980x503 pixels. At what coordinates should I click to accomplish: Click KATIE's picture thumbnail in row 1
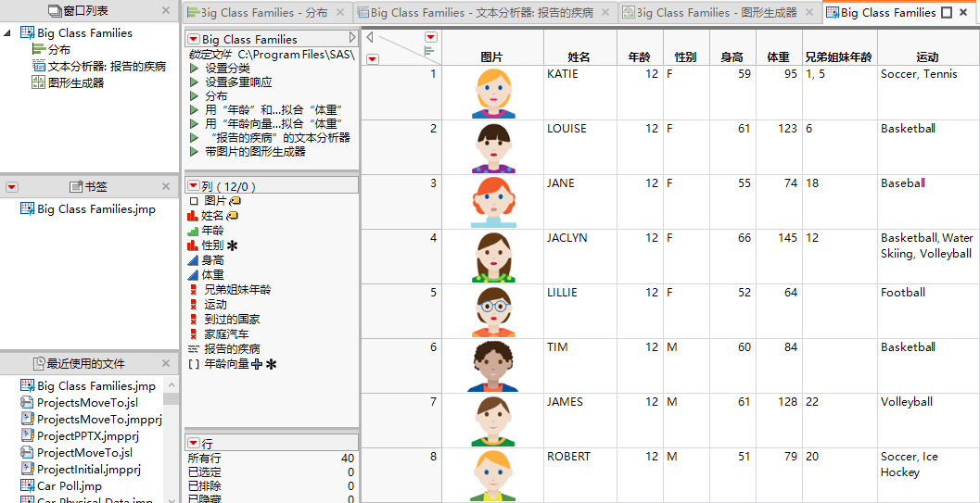click(492, 93)
